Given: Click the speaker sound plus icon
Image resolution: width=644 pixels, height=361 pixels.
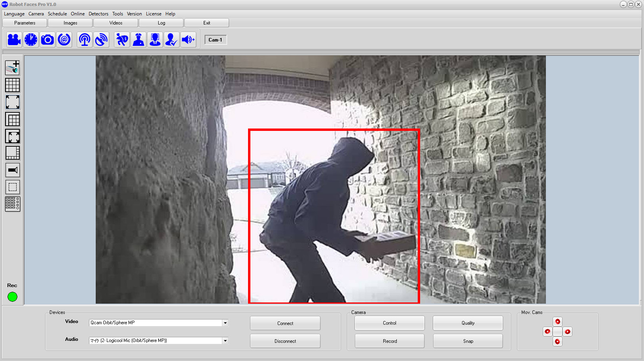Looking at the screenshot, I should (188, 40).
